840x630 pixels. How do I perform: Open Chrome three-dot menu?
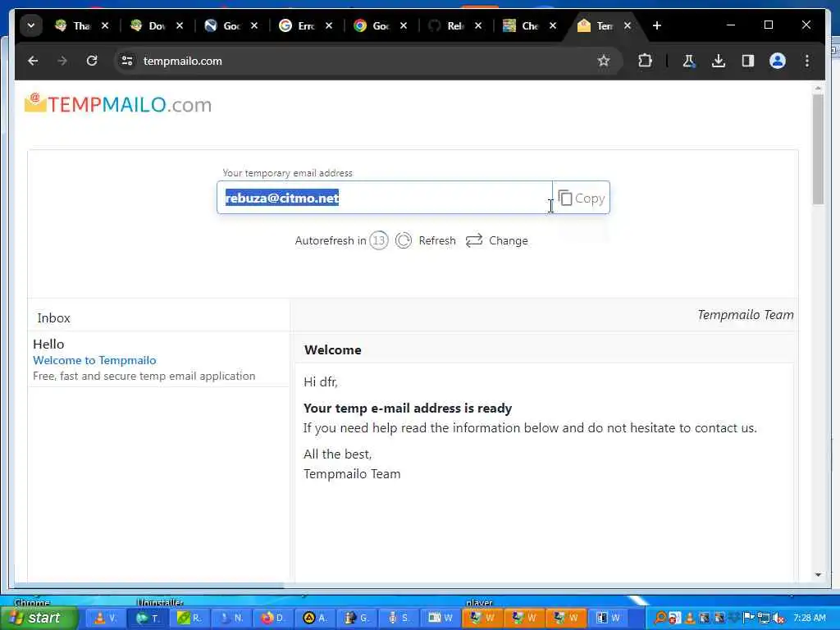pyautogui.click(x=807, y=61)
